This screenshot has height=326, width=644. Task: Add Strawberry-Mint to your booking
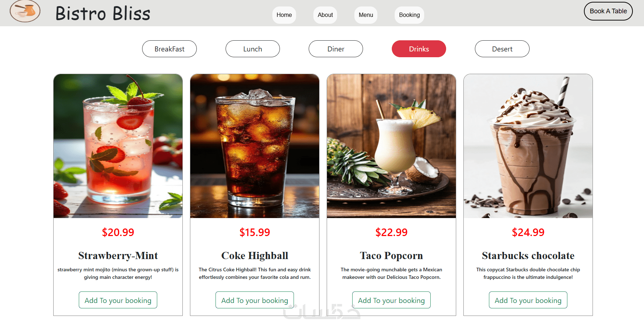coord(118,300)
